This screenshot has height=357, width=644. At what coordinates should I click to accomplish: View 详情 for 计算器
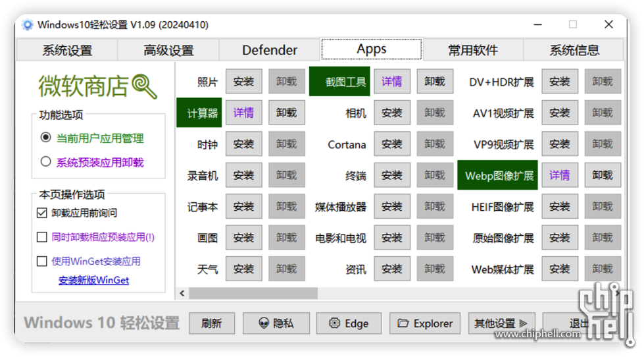point(244,113)
